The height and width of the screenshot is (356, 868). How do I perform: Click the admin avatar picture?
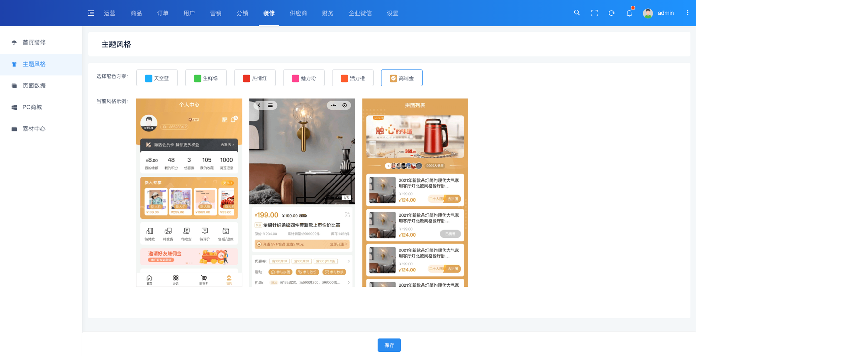coord(648,13)
